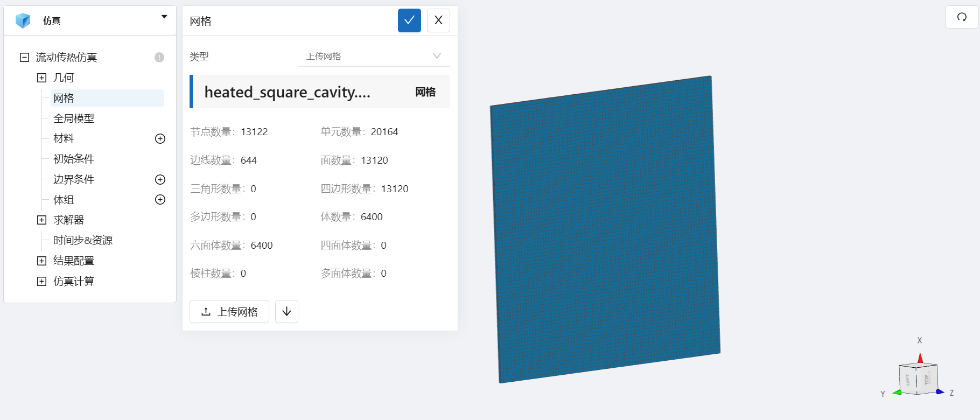Image resolution: width=980 pixels, height=420 pixels.
Task: Click the 棱柱数量 0 value
Action: click(x=243, y=274)
